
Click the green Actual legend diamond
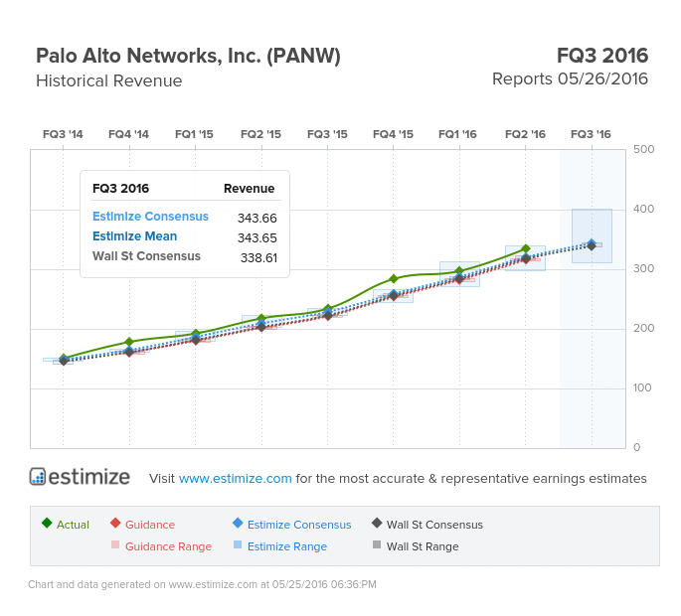coord(47,523)
